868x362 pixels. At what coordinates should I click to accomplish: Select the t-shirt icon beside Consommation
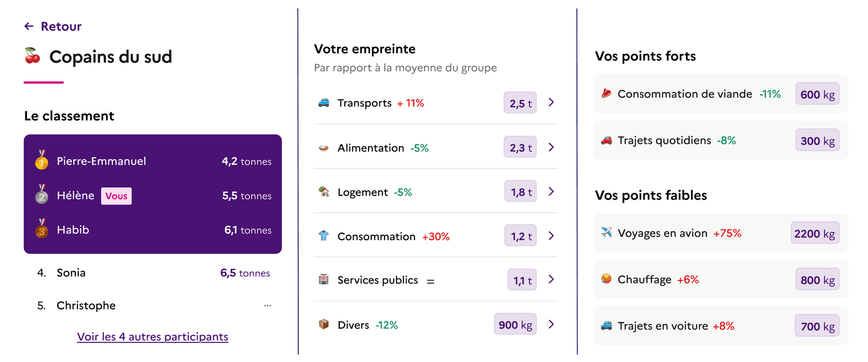(323, 236)
